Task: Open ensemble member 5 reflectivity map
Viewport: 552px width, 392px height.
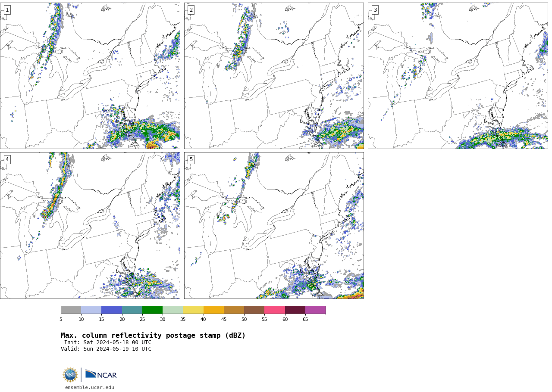Action: click(x=274, y=225)
